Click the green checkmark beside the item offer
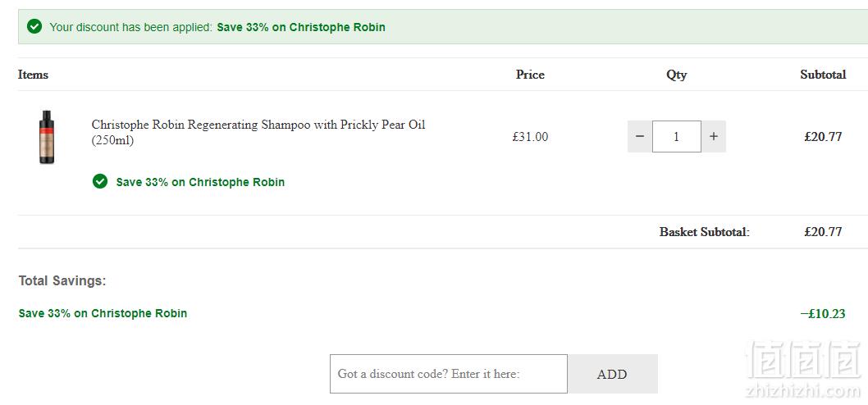 (100, 181)
